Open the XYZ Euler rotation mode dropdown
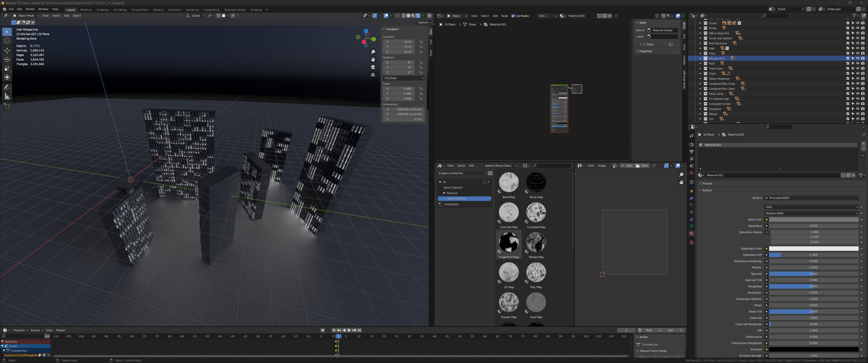The width and height of the screenshot is (868, 363). (x=404, y=78)
